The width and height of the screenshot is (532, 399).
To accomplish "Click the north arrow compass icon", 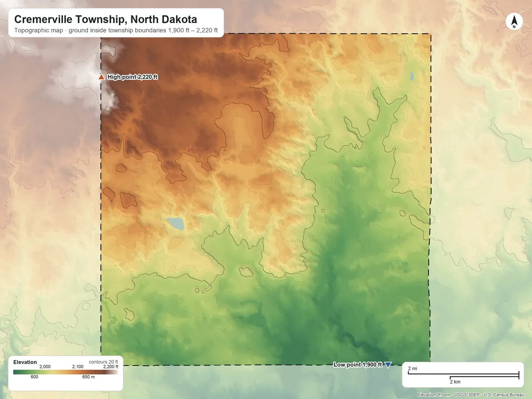I will [x=514, y=22].
